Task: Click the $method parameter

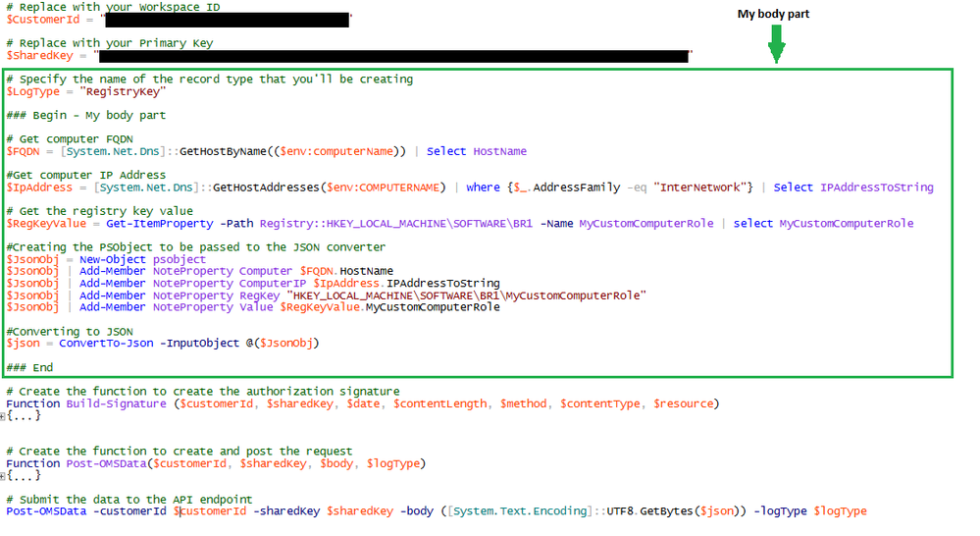Action: tap(523, 404)
